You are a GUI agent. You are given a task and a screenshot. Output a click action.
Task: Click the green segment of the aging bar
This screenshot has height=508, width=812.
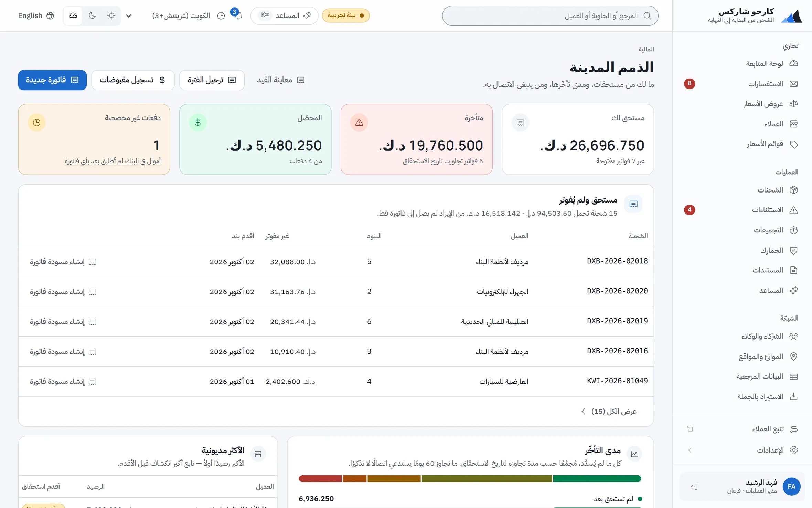[597, 479]
